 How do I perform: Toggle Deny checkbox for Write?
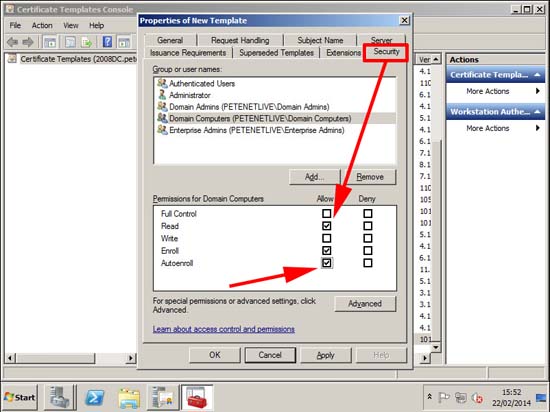(x=368, y=238)
